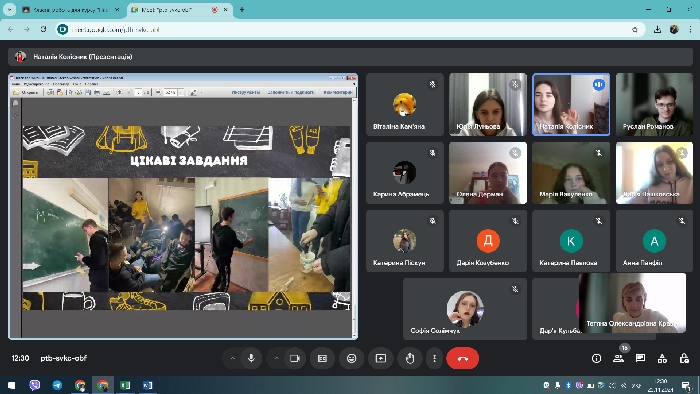Click the browser address bar
This screenshot has height=394, width=700.
pyautogui.click(x=344, y=29)
